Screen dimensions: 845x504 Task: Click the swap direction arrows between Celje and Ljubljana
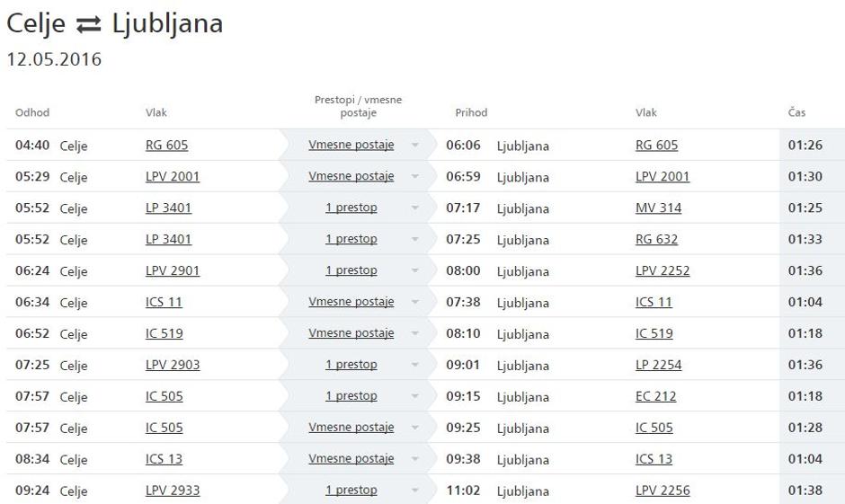(x=88, y=25)
